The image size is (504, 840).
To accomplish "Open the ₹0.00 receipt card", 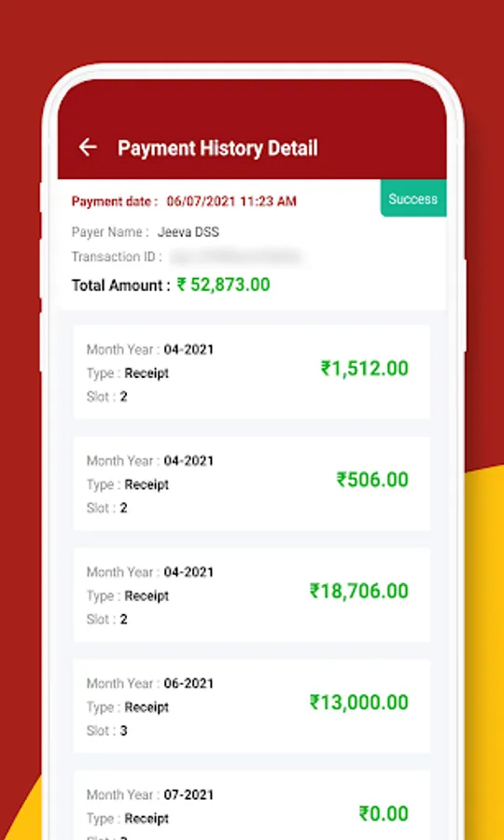I will click(252, 805).
